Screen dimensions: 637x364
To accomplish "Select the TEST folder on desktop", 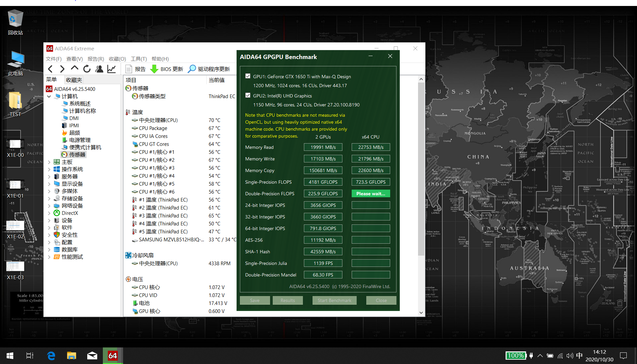I will [15, 104].
